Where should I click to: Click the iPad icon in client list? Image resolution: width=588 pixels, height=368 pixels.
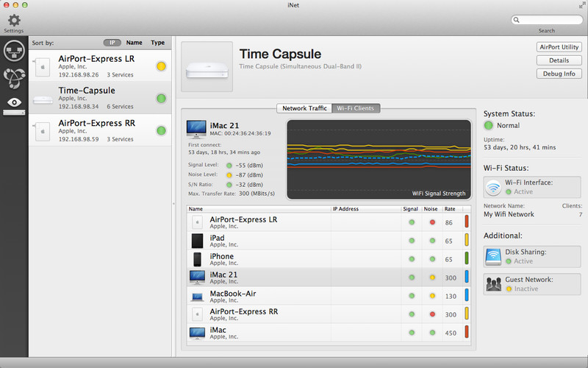(x=197, y=241)
